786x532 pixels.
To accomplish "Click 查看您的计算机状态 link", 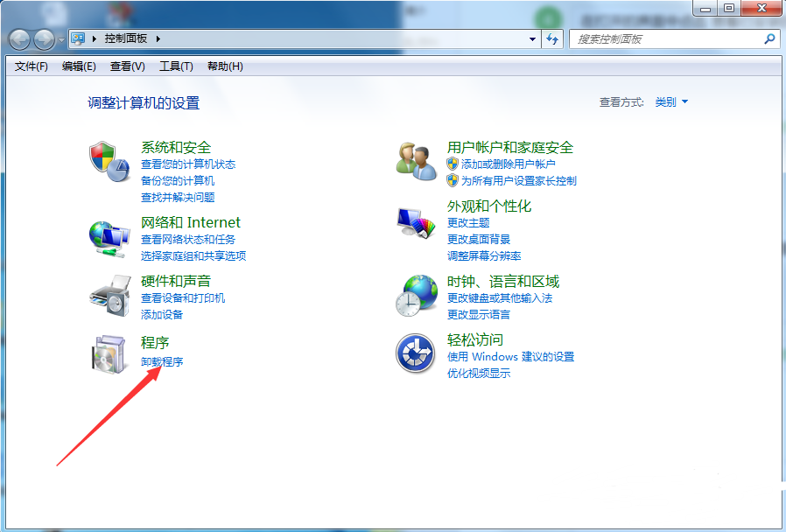I will [188, 164].
